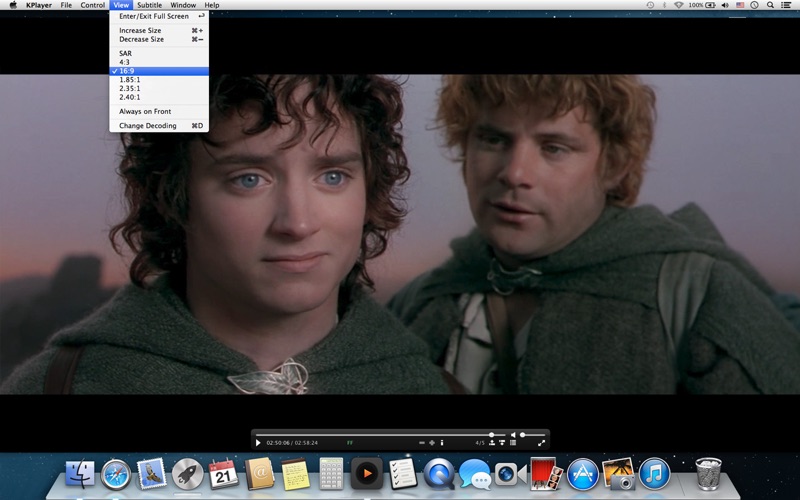This screenshot has height=500, width=800.
Task: Open Contacts address book in Dock
Action: [259, 474]
